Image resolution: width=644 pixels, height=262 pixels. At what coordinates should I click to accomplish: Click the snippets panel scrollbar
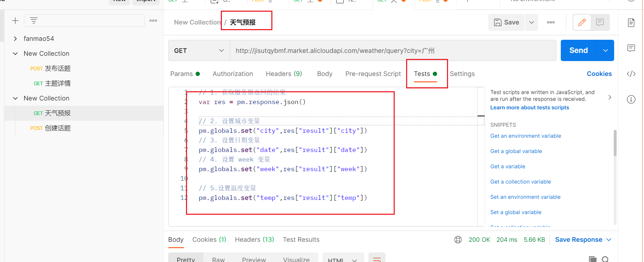(x=615, y=143)
